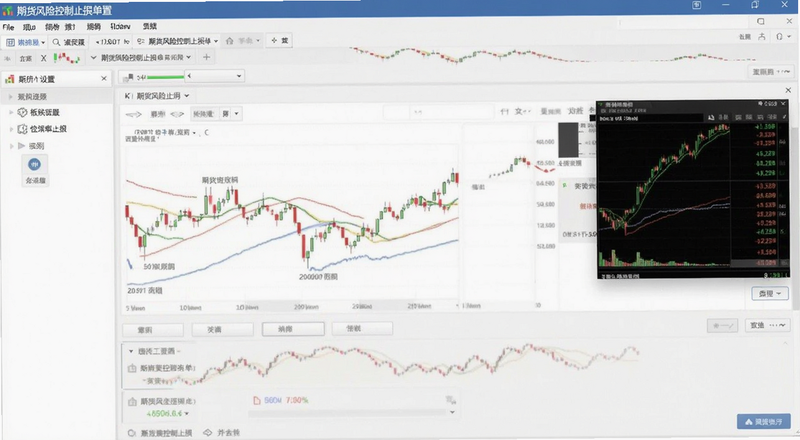The height and width of the screenshot is (440, 800).
Task: Toggle the eye icon at the bottom
Action: (207, 433)
